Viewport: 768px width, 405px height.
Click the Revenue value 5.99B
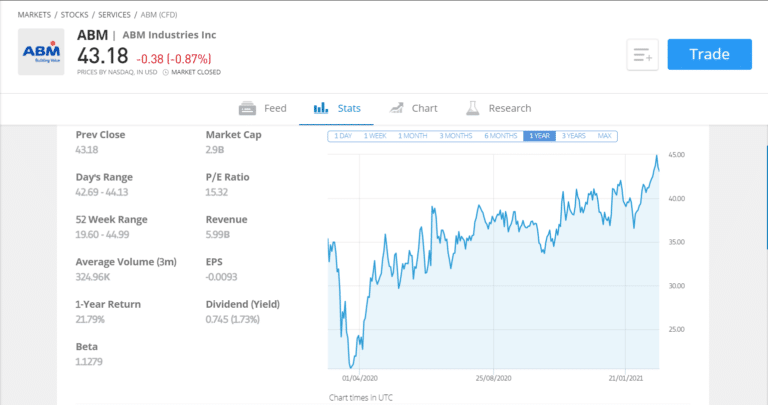click(x=217, y=235)
